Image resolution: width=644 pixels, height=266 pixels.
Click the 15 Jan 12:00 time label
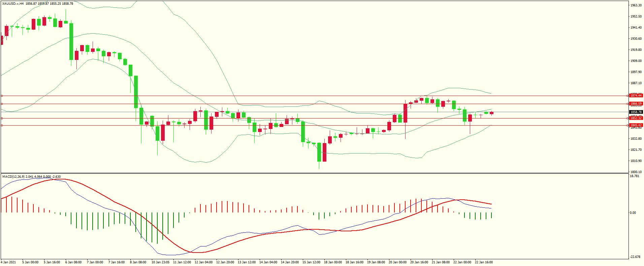point(311,262)
